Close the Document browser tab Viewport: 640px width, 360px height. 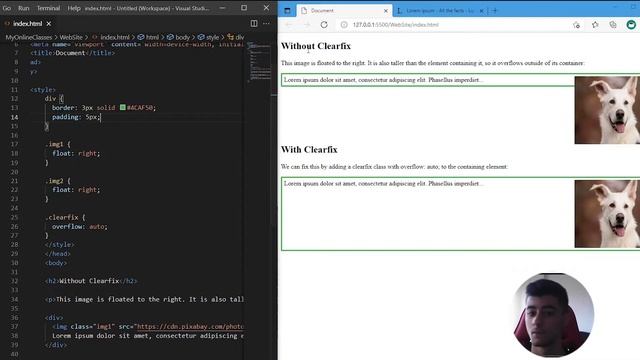point(386,11)
